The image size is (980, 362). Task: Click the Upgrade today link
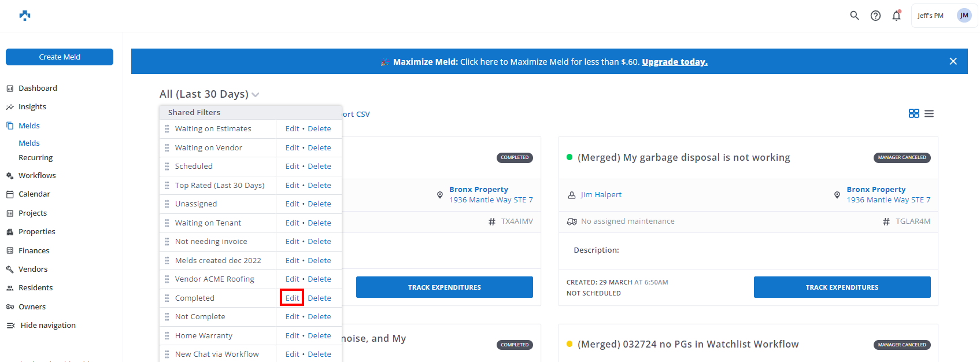pyautogui.click(x=674, y=62)
